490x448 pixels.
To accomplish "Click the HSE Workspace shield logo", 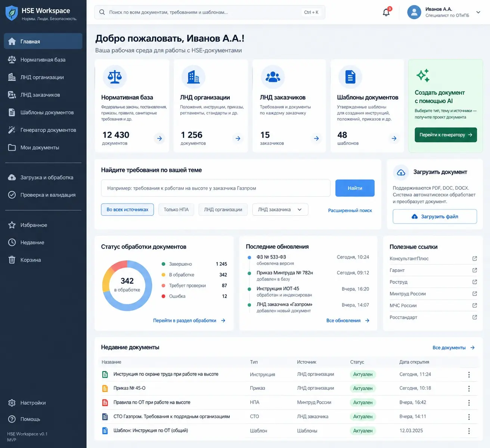I will [12, 13].
